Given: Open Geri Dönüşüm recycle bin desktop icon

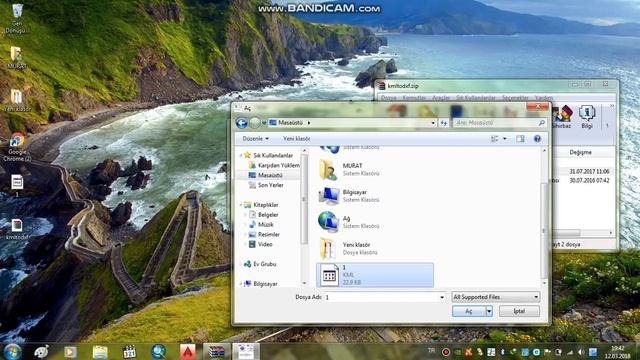Looking at the screenshot, I should 16,18.
